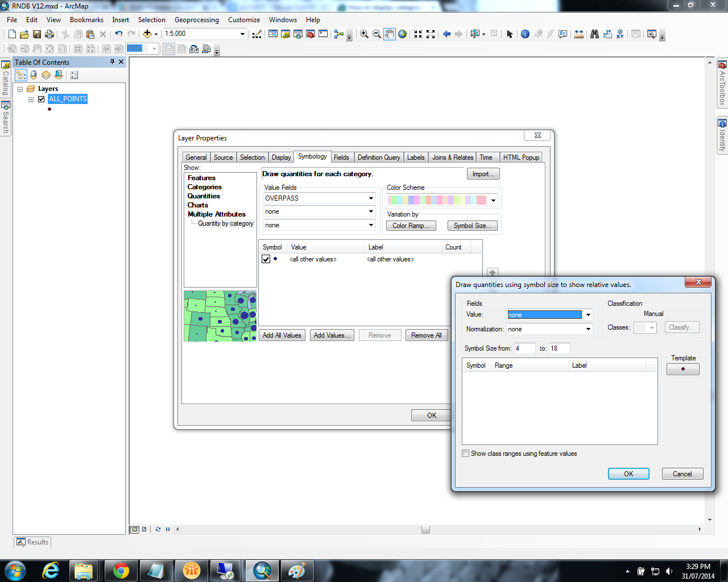Click the Remove All button
728x582 pixels.
coord(427,335)
